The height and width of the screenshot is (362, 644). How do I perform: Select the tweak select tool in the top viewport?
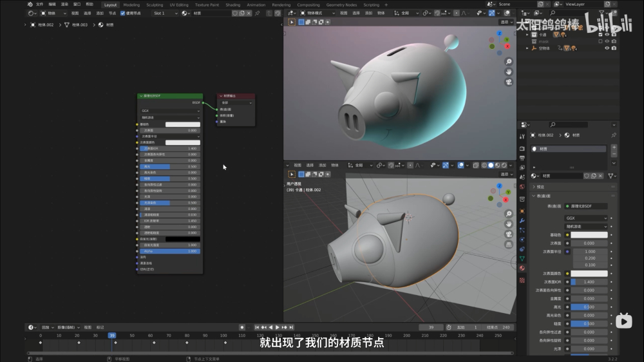pyautogui.click(x=292, y=22)
